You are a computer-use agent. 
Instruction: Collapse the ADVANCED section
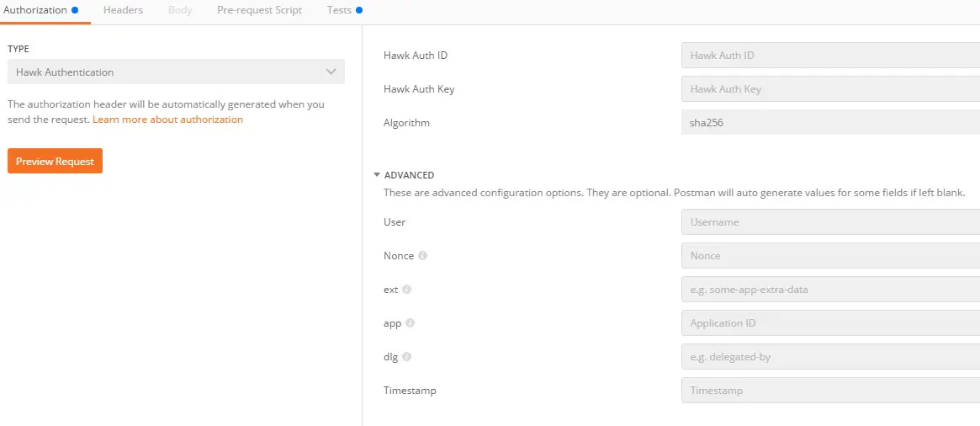click(377, 175)
